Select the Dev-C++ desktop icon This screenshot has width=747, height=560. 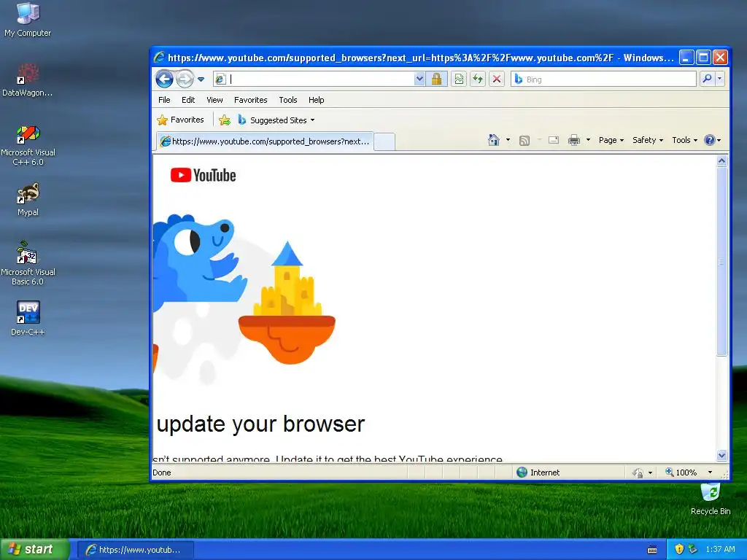28,318
